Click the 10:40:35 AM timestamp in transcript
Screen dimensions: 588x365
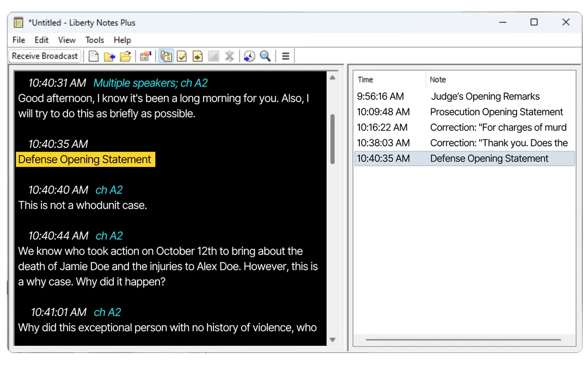pos(58,144)
